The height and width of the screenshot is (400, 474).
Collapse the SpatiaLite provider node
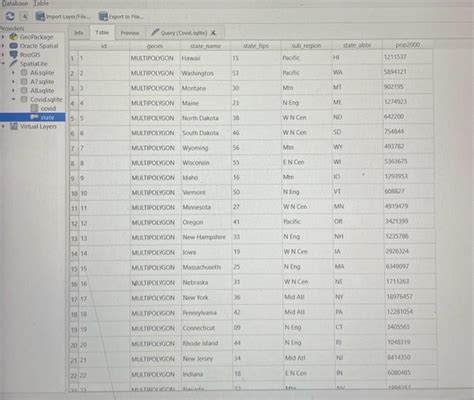3,64
